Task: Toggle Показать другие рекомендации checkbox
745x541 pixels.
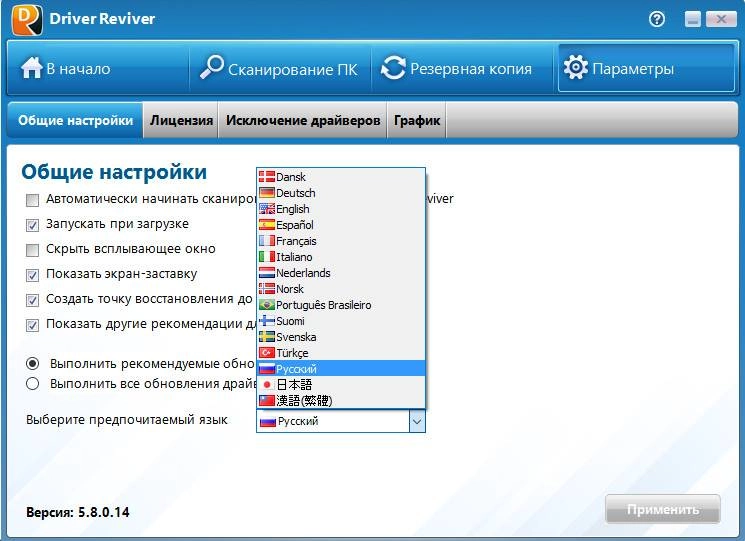Action: point(32,325)
